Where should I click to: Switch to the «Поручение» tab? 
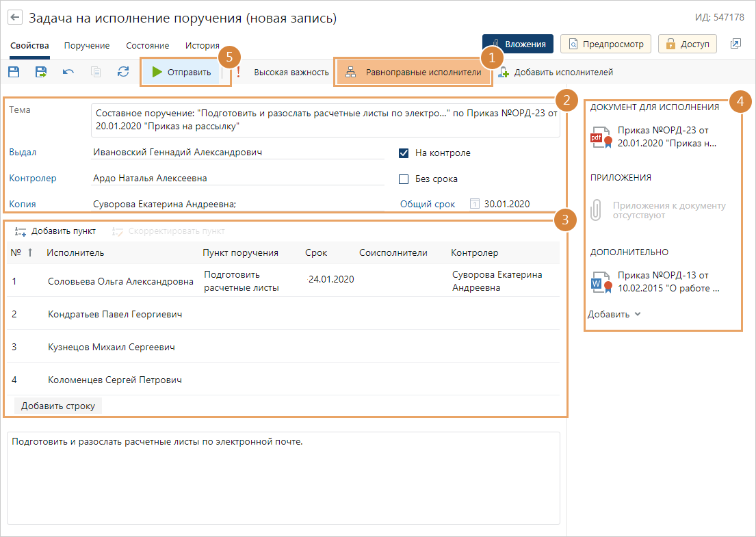tap(87, 46)
